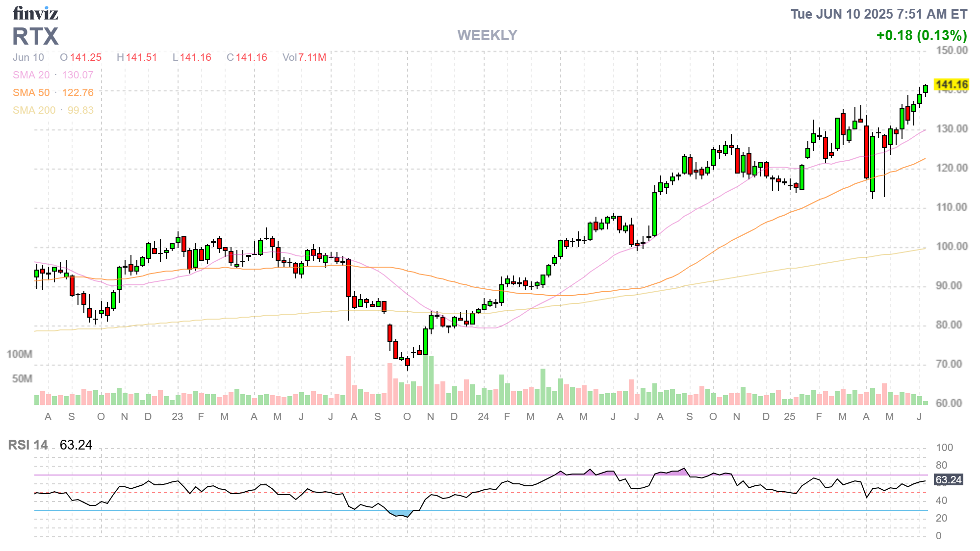This screenshot has height=551, width=980.
Task: Click the 100M volume axis label
Action: pyautogui.click(x=20, y=354)
